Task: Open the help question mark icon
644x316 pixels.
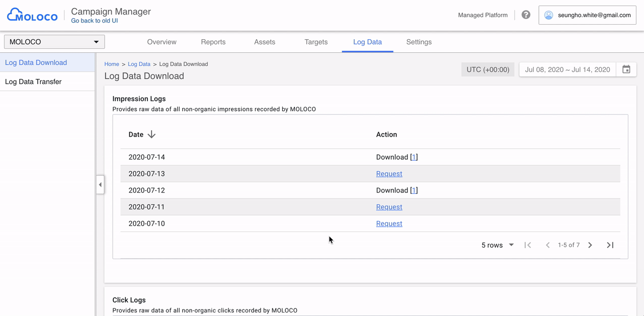Action: [526, 15]
